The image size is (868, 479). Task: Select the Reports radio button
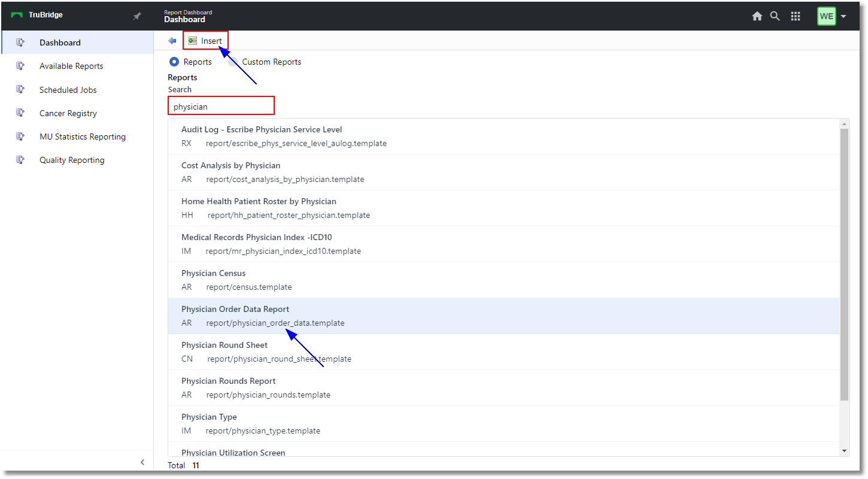pos(174,62)
